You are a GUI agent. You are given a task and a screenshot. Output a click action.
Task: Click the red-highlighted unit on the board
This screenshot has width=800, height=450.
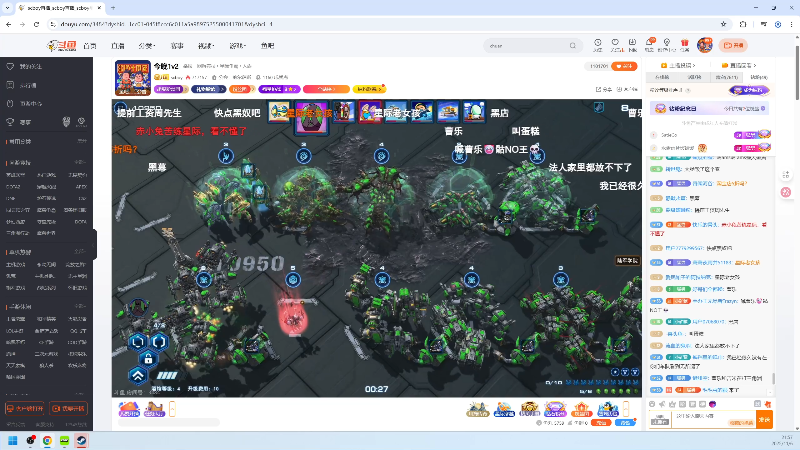[293, 317]
